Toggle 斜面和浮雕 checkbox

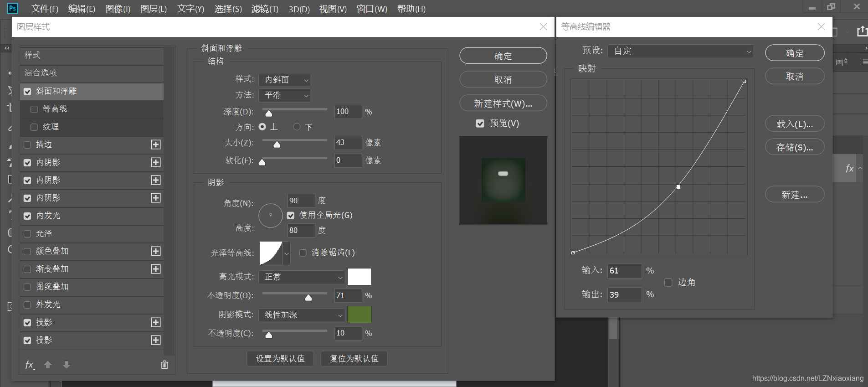pos(27,92)
